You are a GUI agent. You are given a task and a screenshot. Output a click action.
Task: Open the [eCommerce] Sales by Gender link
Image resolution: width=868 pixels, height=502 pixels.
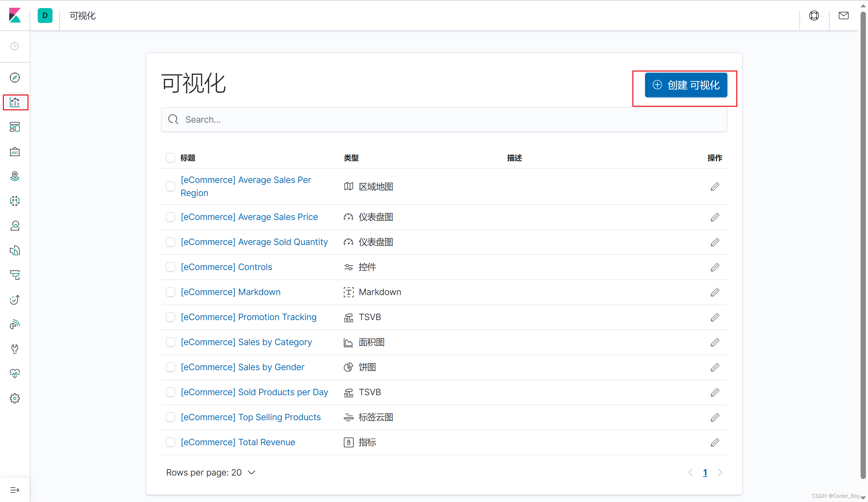tap(242, 367)
